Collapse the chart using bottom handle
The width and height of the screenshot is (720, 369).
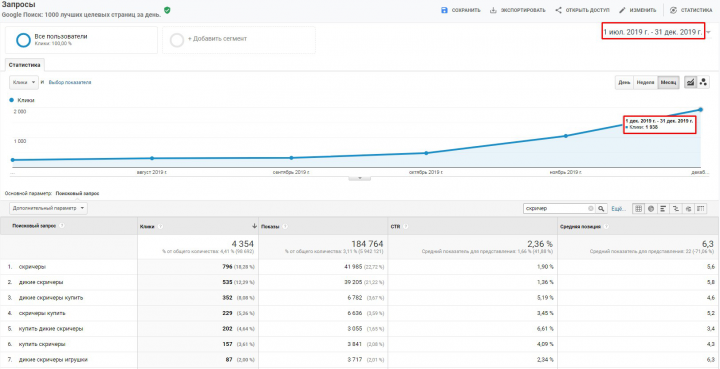pyautogui.click(x=360, y=178)
